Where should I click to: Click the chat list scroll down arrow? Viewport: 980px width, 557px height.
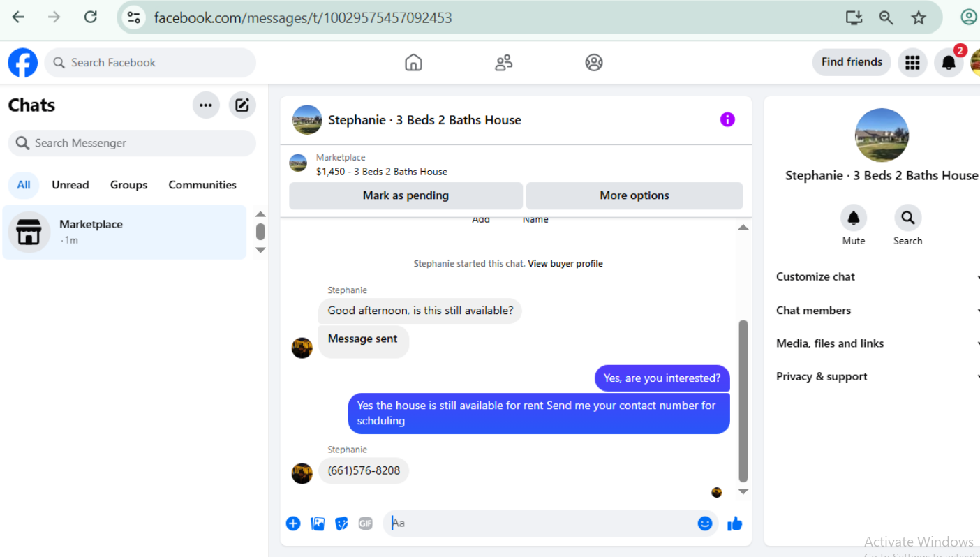tap(260, 250)
